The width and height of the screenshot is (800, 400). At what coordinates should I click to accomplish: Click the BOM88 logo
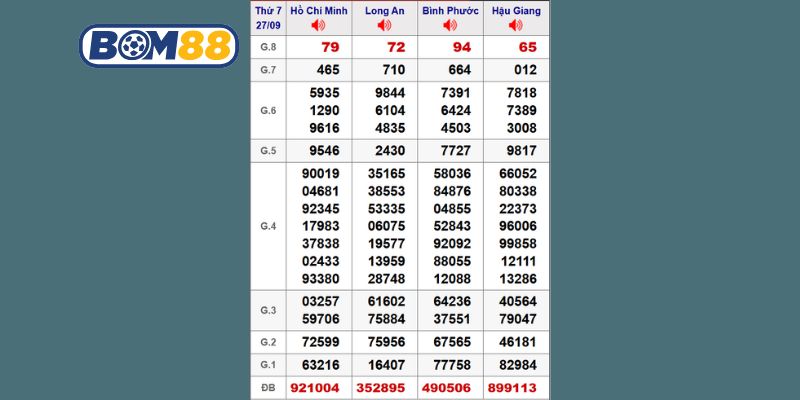tap(159, 46)
